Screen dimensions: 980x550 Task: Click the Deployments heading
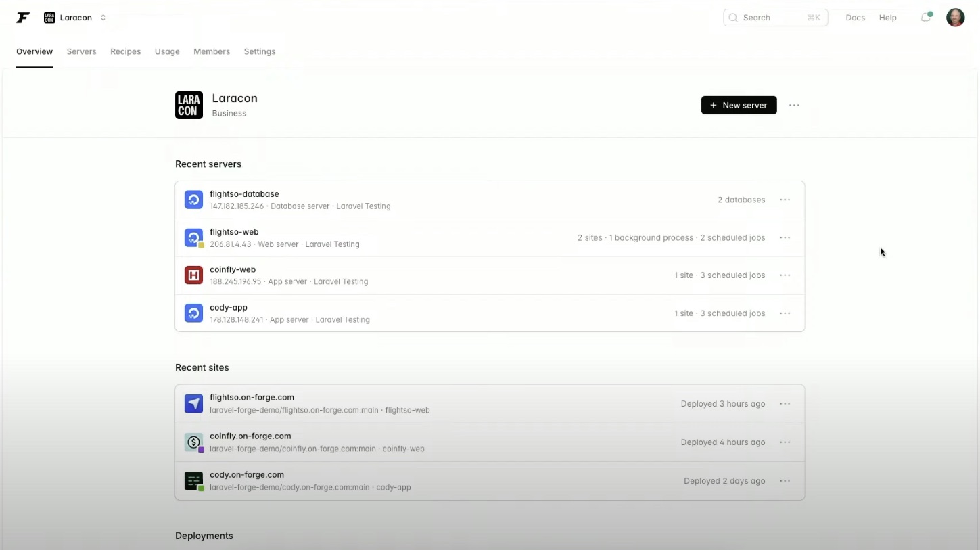click(204, 536)
